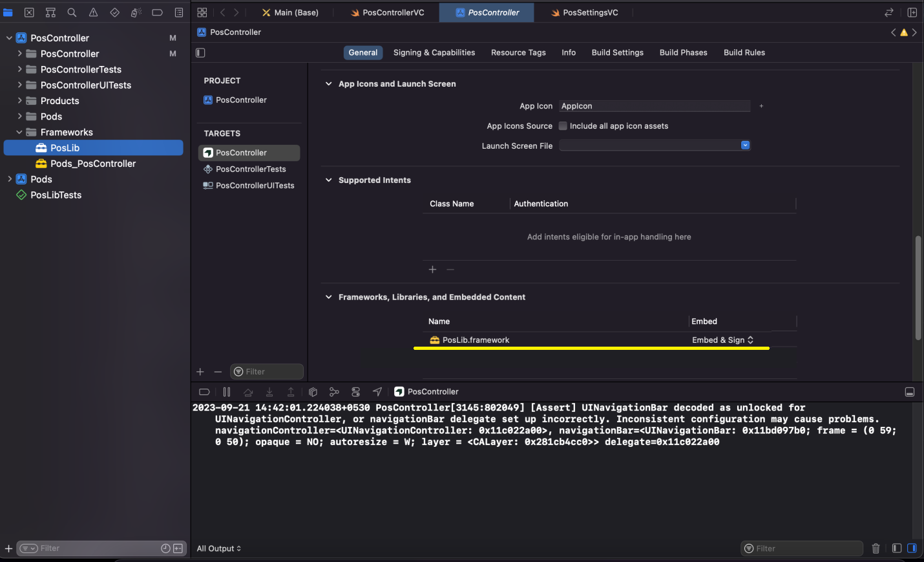The height and width of the screenshot is (562, 924).
Task: Toggle source-control status filter icon
Action: pos(178,548)
